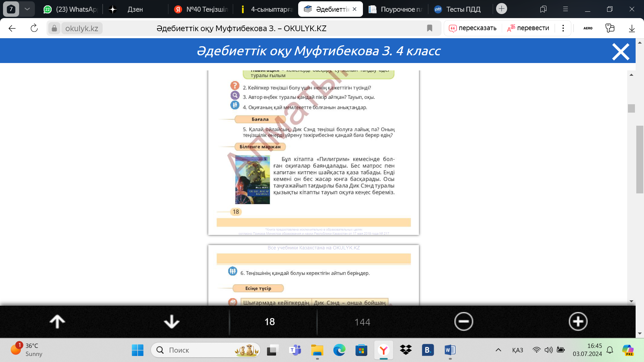Open browser downloads icon
The height and width of the screenshot is (362, 644).
pyautogui.click(x=632, y=28)
